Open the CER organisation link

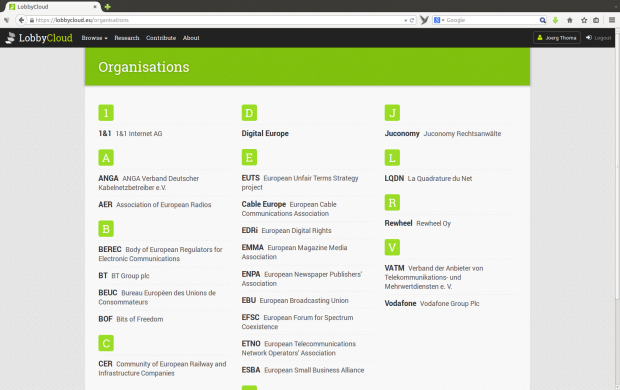tap(162, 368)
